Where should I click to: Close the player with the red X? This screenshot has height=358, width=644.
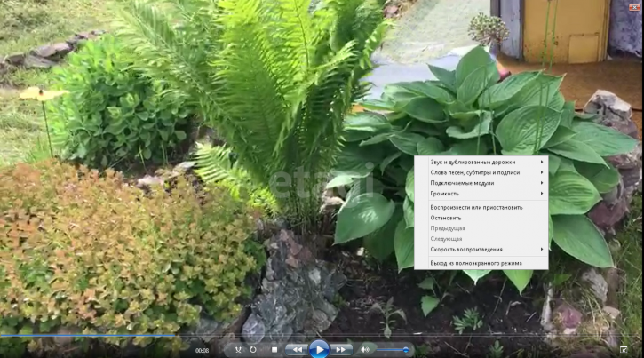634,7
